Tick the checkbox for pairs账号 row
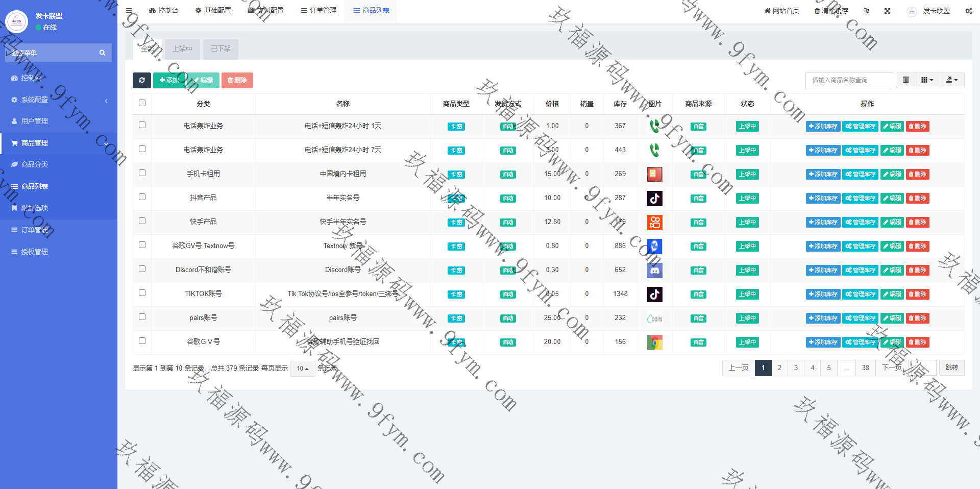This screenshot has height=489, width=980. 142,317
